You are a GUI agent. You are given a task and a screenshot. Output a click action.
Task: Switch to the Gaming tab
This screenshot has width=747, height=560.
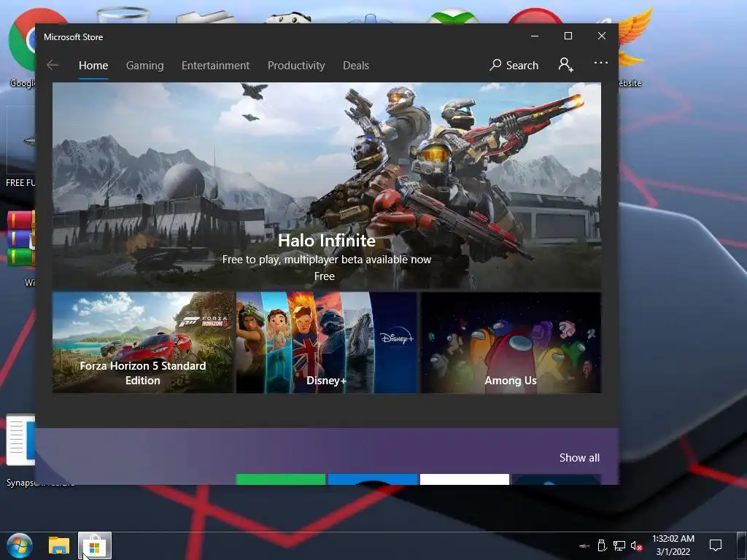coord(145,65)
